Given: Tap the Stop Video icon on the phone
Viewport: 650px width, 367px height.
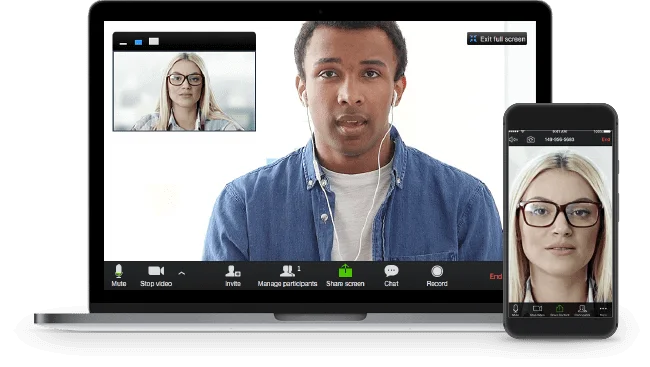Looking at the screenshot, I should pos(537,310).
